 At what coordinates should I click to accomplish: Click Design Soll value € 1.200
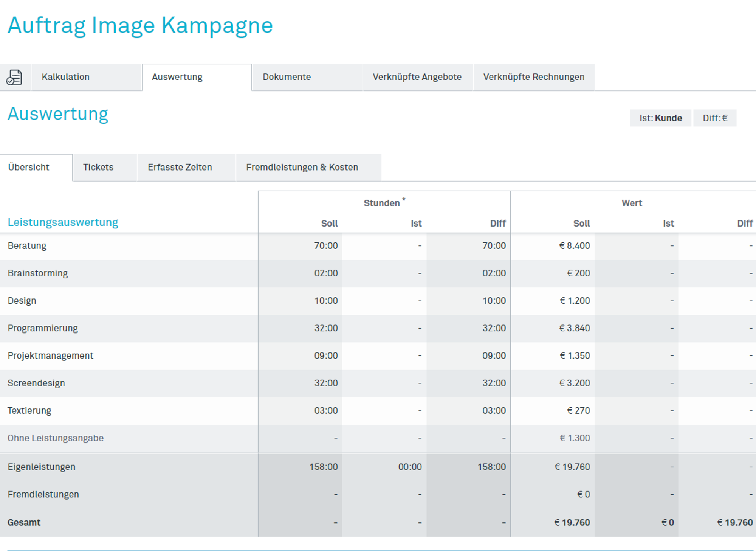(x=575, y=301)
